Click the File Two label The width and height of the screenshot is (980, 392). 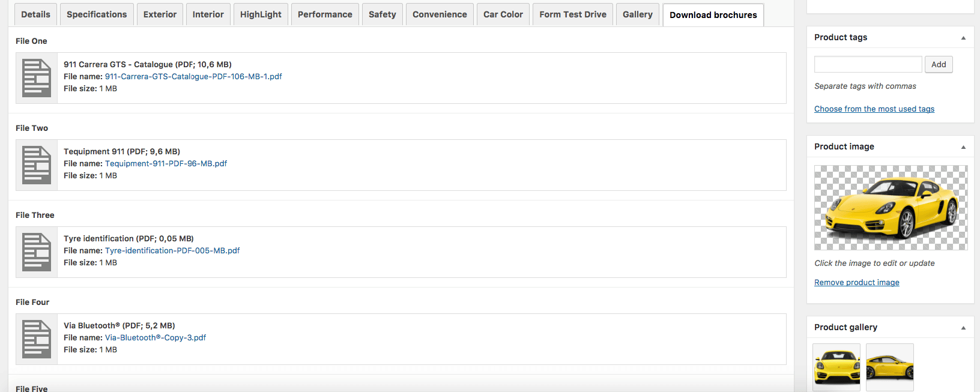[32, 128]
